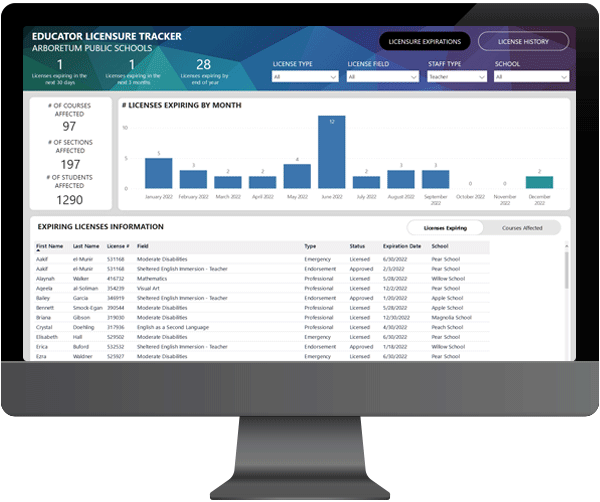
Task: Select the May 2022 bar
Action: [x=297, y=176]
